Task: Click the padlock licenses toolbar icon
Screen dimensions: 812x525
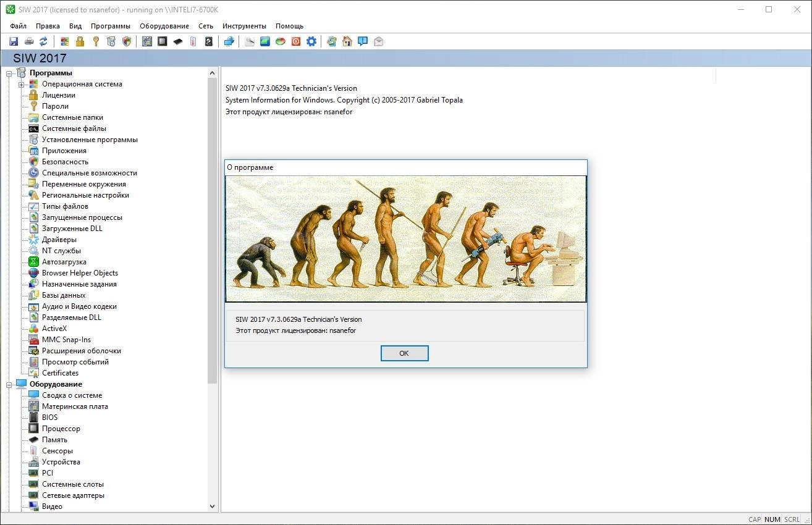Action: (x=80, y=41)
